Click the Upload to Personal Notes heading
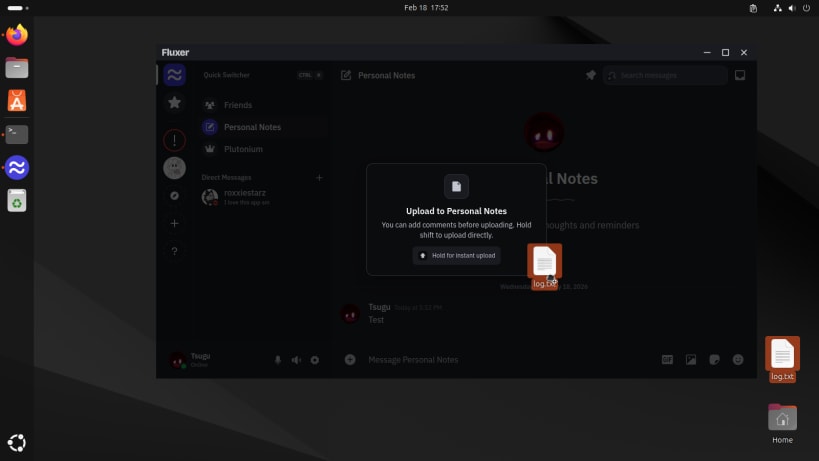Image resolution: width=819 pixels, height=461 pixels. (457, 211)
